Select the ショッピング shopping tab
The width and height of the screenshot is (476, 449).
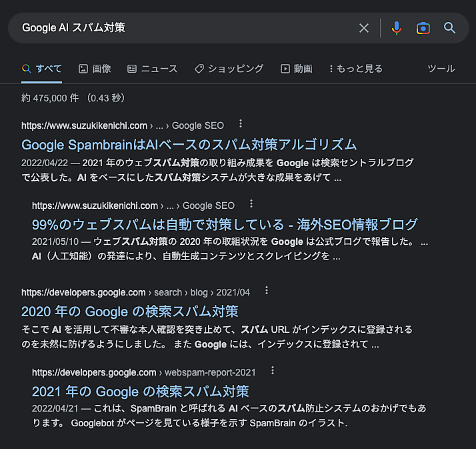click(229, 68)
